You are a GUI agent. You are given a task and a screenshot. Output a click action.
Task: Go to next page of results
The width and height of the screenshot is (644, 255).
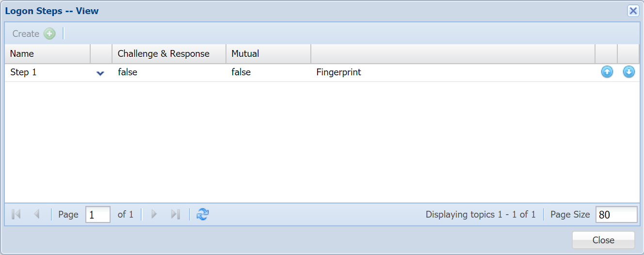click(154, 214)
